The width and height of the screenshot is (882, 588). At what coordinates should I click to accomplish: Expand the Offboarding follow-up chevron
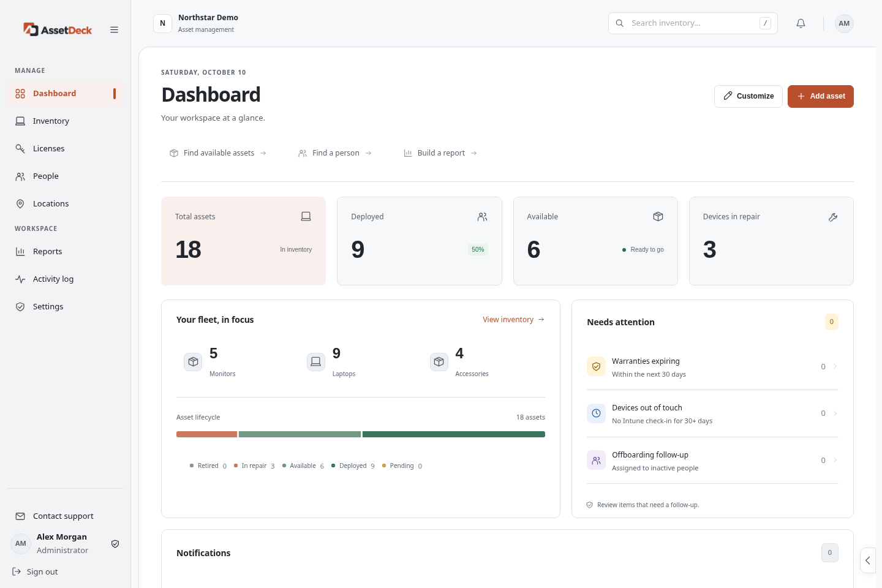point(835,460)
